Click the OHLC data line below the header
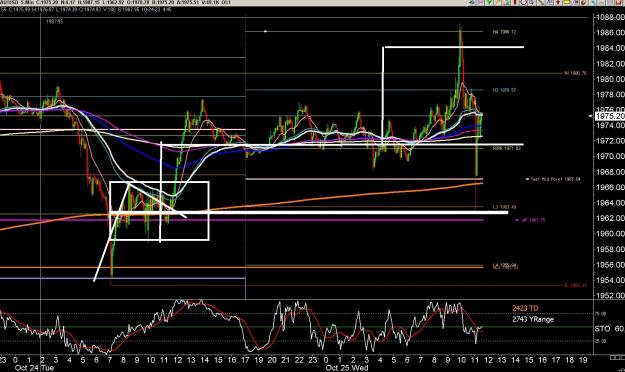The width and height of the screenshot is (625, 372). coord(86,9)
